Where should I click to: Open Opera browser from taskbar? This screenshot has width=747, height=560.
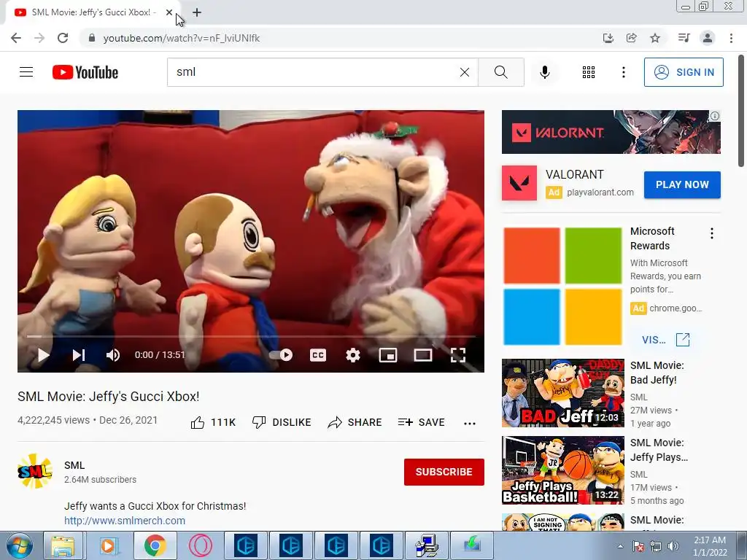coord(200,545)
